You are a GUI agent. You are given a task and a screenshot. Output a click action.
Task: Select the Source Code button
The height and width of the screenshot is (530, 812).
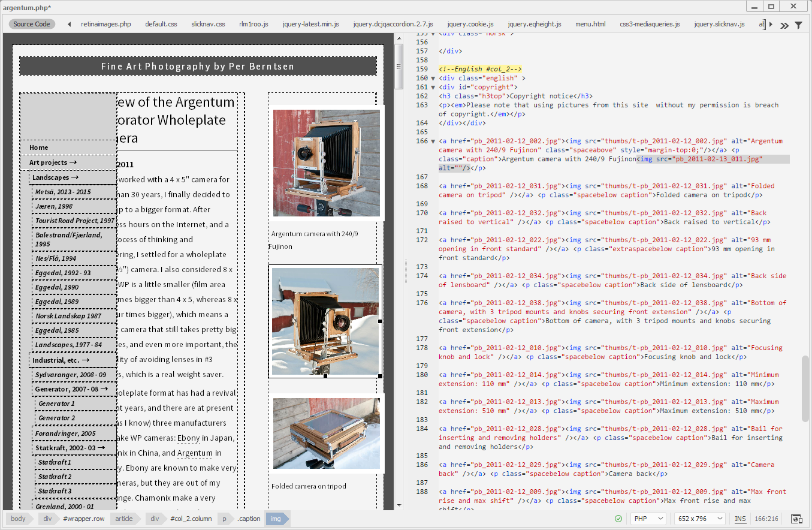tap(32, 24)
